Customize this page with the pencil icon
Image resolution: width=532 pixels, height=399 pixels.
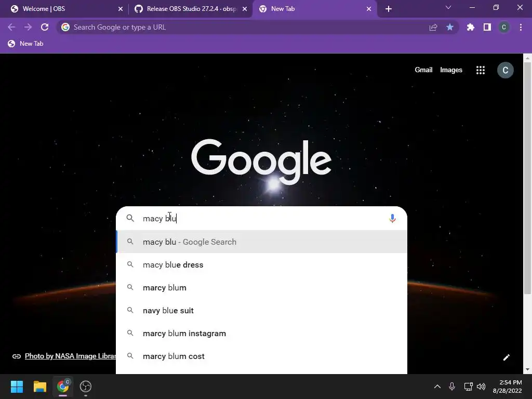[x=506, y=357]
